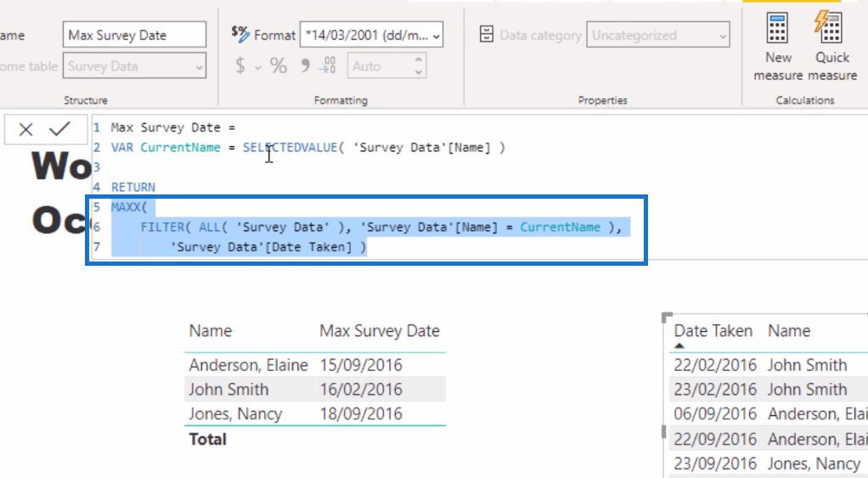The image size is (868, 478).
Task: Click the ascending sort arrow under Date Taken
Action: pyautogui.click(x=679, y=346)
